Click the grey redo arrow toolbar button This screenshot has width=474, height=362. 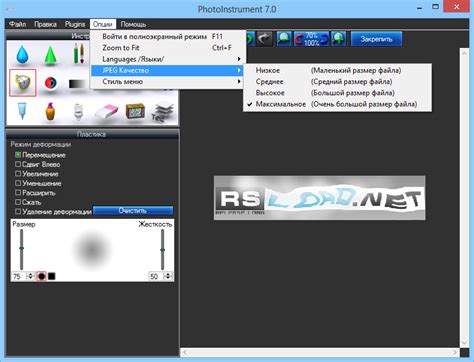tap(264, 39)
